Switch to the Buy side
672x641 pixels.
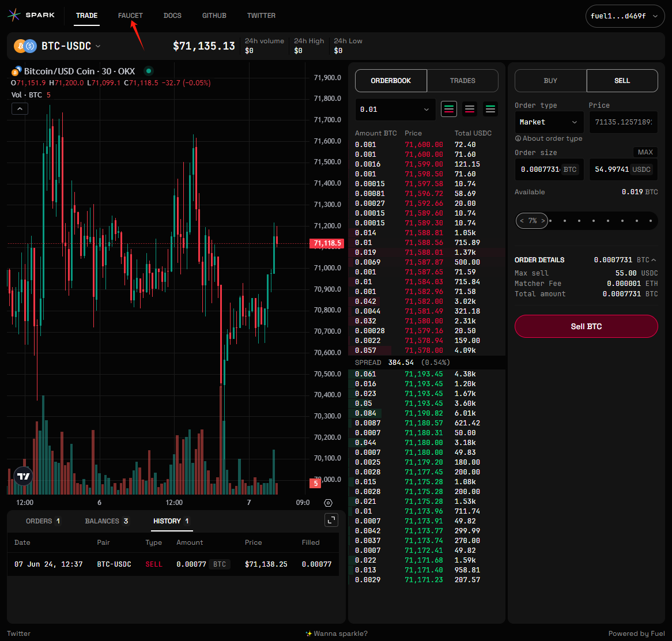point(550,81)
